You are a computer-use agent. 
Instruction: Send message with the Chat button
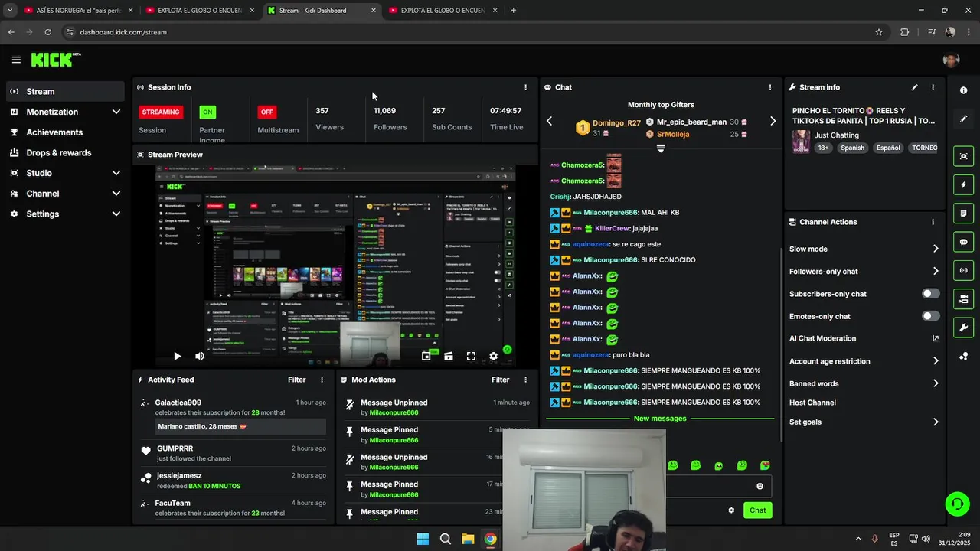(x=757, y=510)
